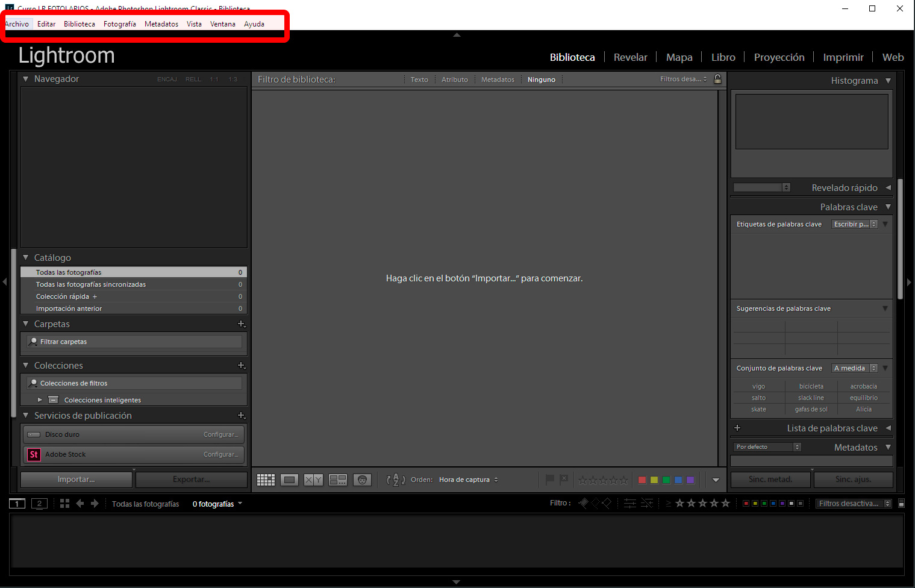
Task: Open the Metadatos menu
Action: pos(161,24)
